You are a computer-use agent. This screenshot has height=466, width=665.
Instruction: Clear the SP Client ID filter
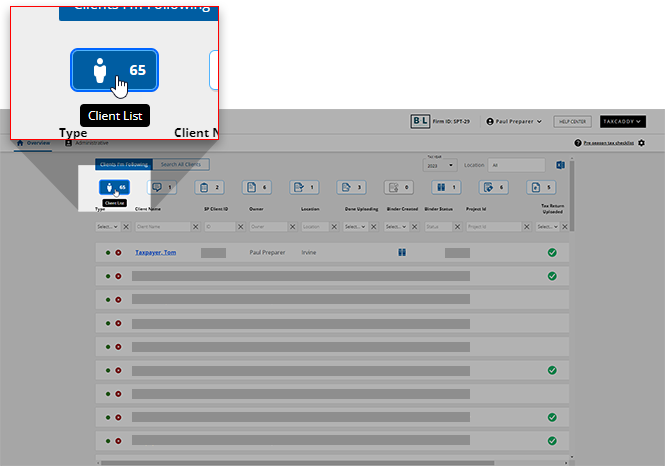(240, 227)
